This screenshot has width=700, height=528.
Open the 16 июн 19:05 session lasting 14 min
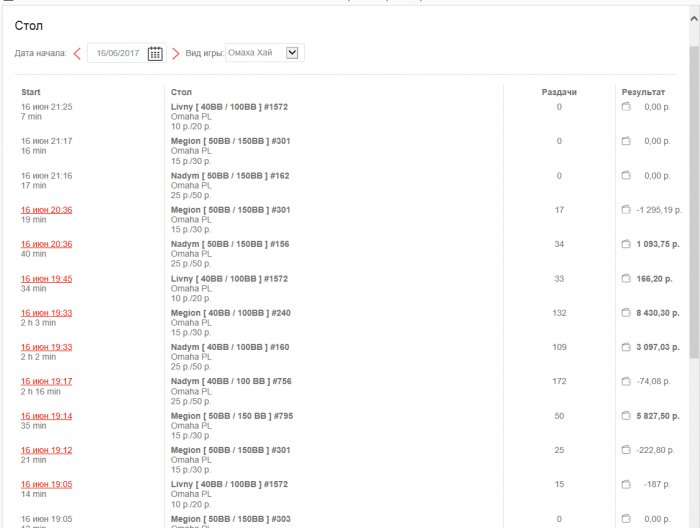coord(46,485)
